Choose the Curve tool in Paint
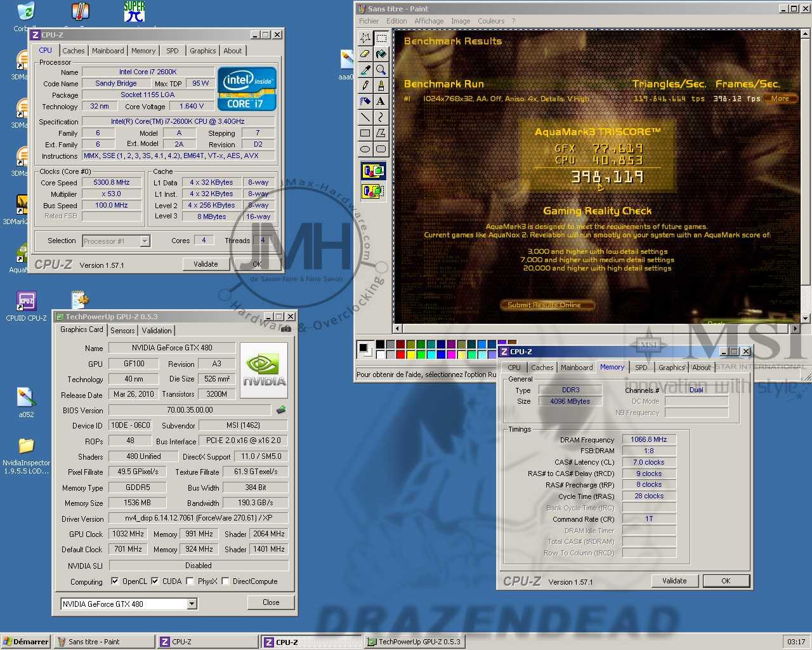 click(381, 117)
